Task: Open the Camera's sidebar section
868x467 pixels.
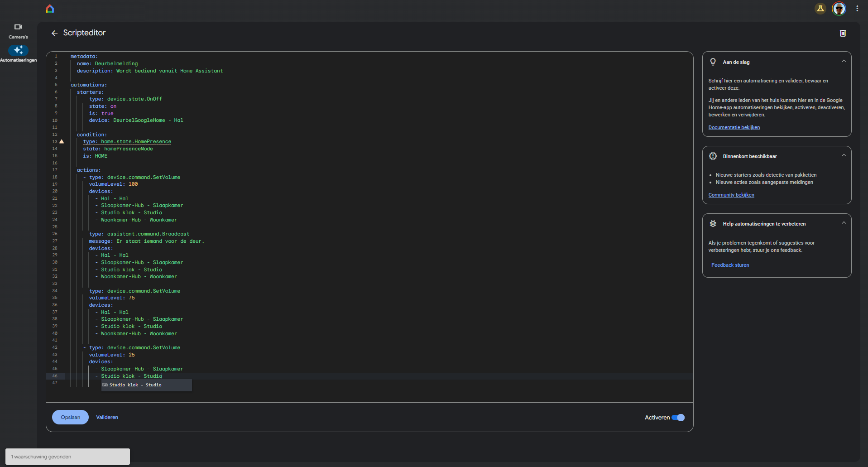Action: coord(18,31)
